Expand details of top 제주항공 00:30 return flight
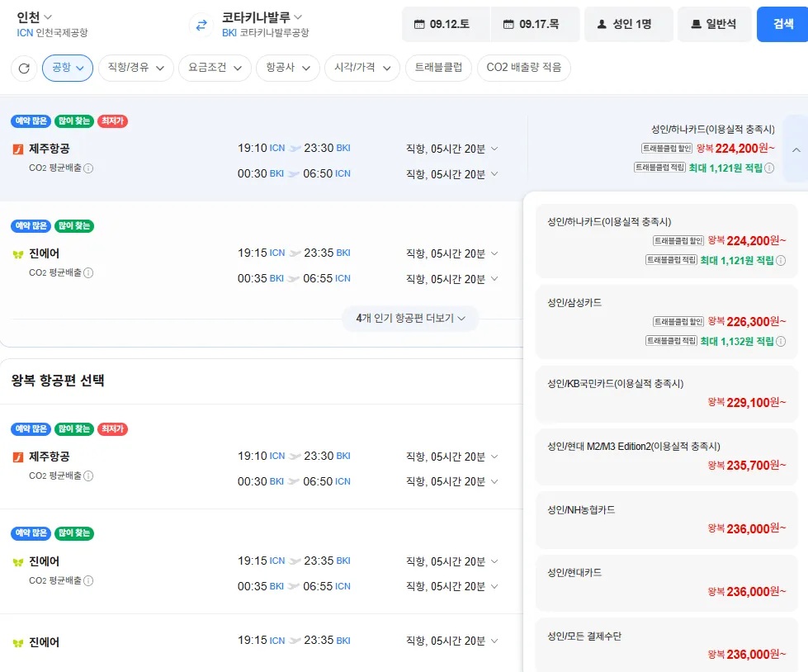 point(494,174)
